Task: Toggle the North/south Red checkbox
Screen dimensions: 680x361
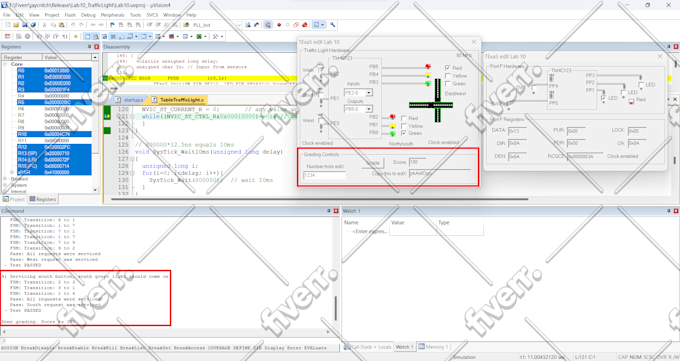Action: click(404, 118)
